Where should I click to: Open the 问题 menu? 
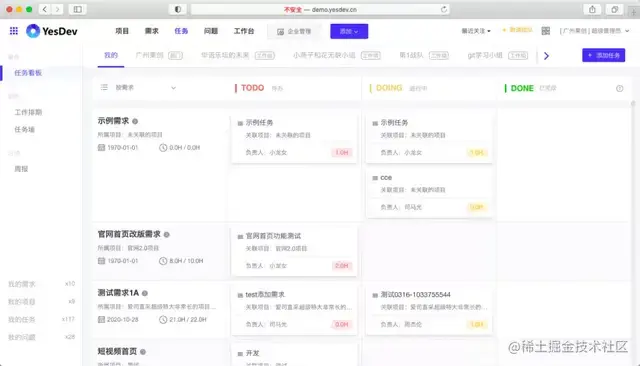[211, 31]
